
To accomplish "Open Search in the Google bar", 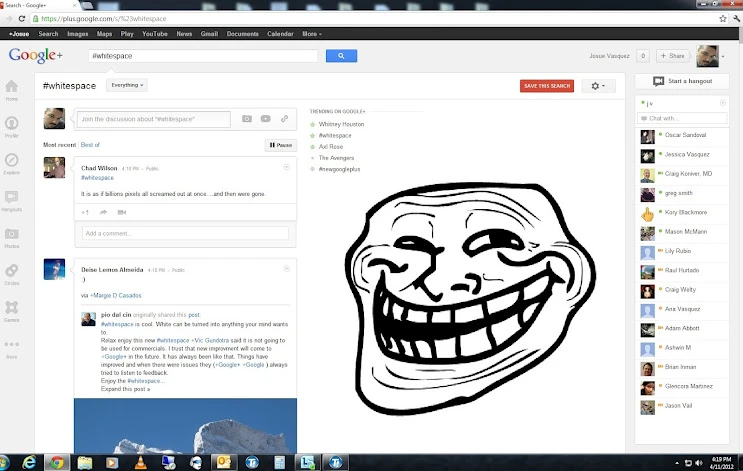I will click(x=48, y=34).
